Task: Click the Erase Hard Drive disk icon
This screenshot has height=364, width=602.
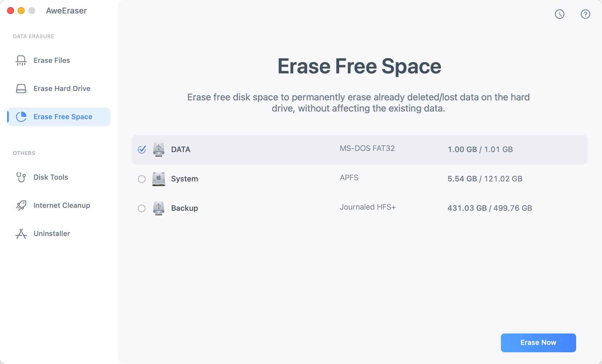Action: [21, 89]
